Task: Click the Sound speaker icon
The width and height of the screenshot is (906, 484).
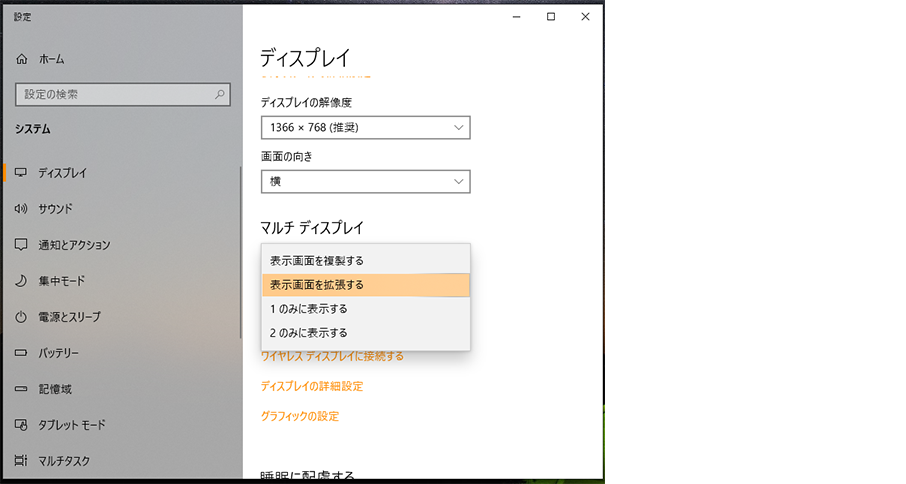Action: (x=21, y=209)
